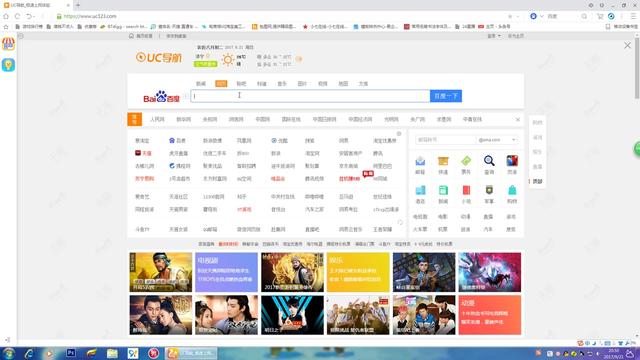Open the 苏宁易购 link
This screenshot has width=640, height=360.
pos(144,178)
